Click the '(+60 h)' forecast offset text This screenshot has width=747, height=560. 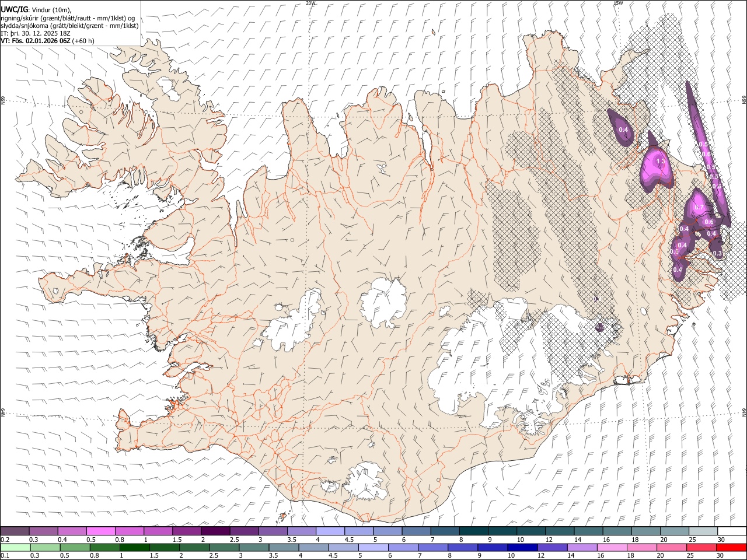click(x=83, y=41)
